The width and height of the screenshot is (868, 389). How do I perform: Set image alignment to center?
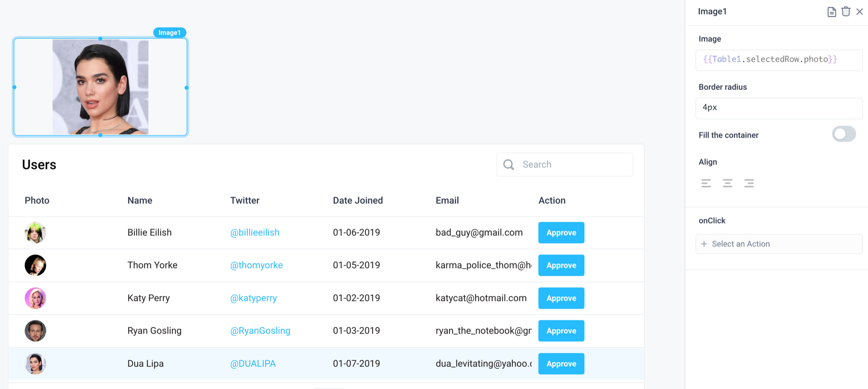[x=727, y=183]
